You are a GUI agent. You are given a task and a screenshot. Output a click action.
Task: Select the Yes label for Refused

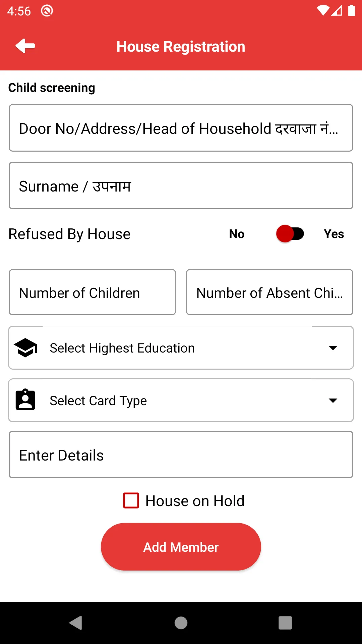(x=334, y=234)
